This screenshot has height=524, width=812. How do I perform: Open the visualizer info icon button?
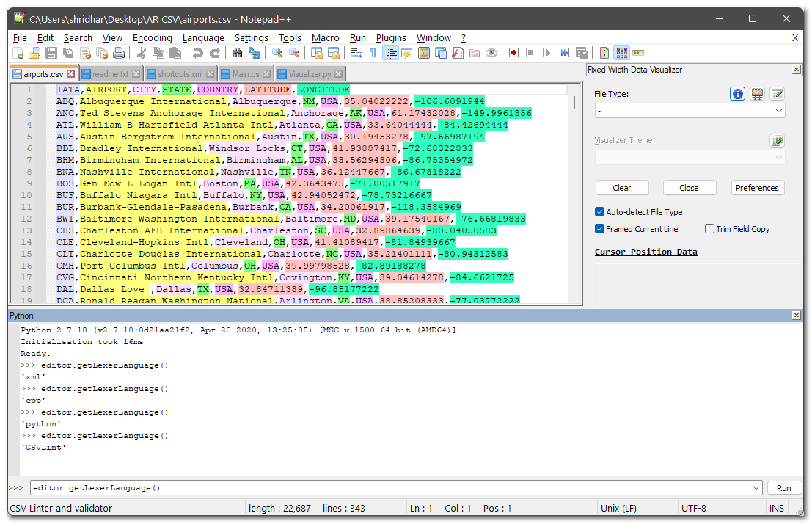737,94
